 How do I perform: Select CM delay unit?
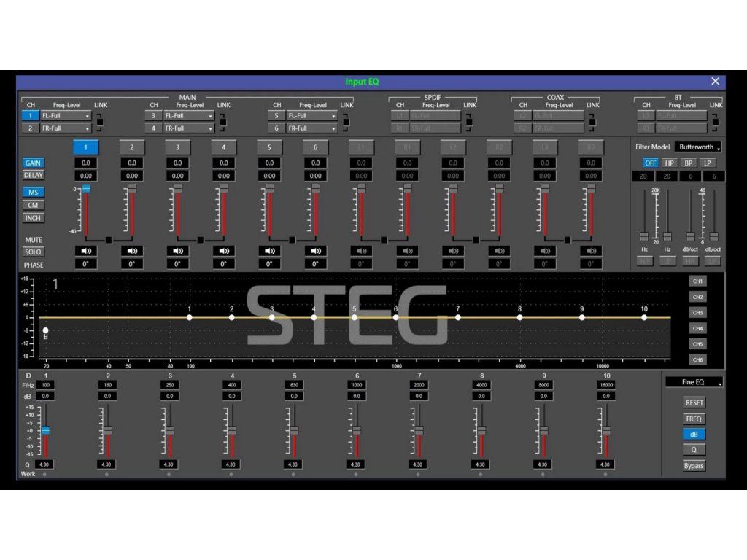33,205
